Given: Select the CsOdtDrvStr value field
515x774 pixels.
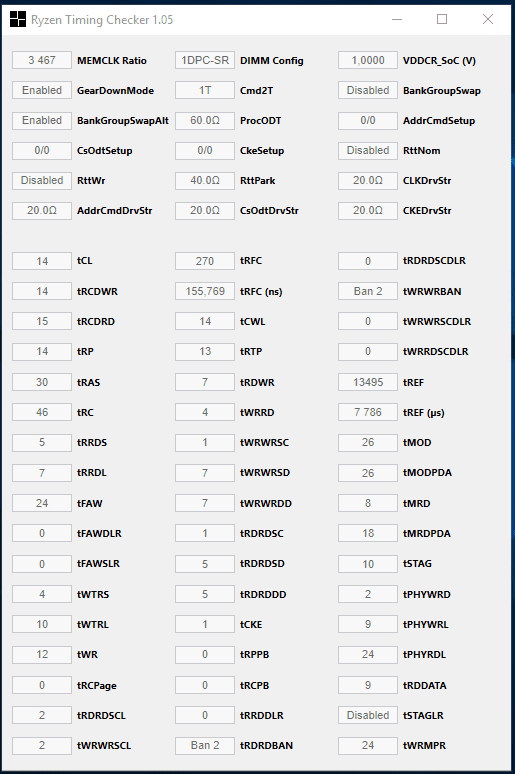Looking at the screenshot, I should pyautogui.click(x=205, y=211).
